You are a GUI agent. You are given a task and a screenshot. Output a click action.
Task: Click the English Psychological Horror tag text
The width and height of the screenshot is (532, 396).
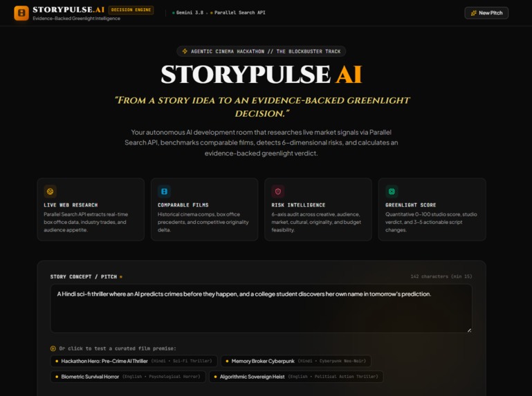161,377
